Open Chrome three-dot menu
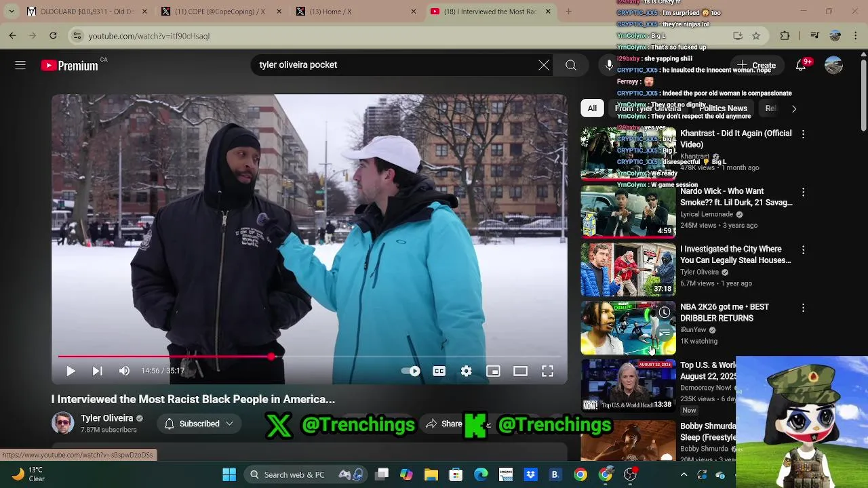This screenshot has height=488, width=868. pos(856,36)
